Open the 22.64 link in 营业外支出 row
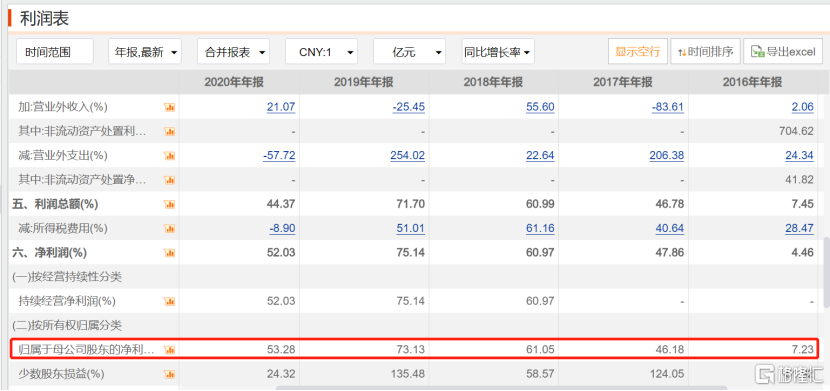The height and width of the screenshot is (391, 830). click(x=540, y=156)
